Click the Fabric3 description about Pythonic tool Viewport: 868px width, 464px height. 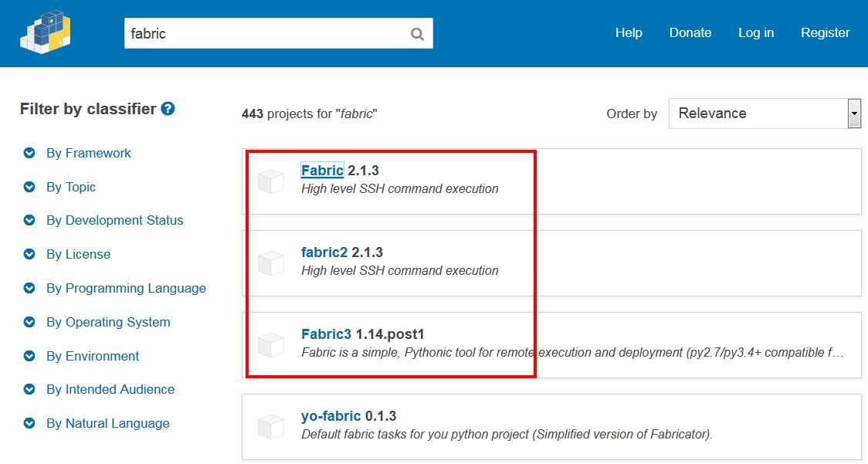572,353
